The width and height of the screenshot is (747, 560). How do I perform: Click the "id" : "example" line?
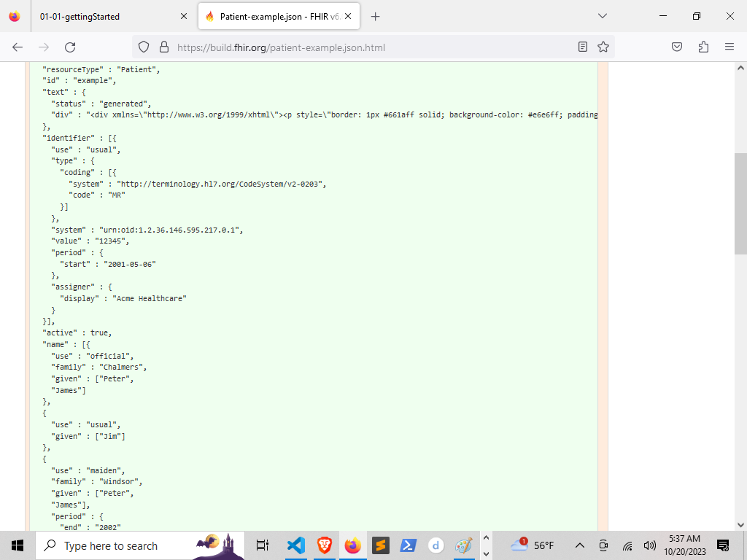80,81
